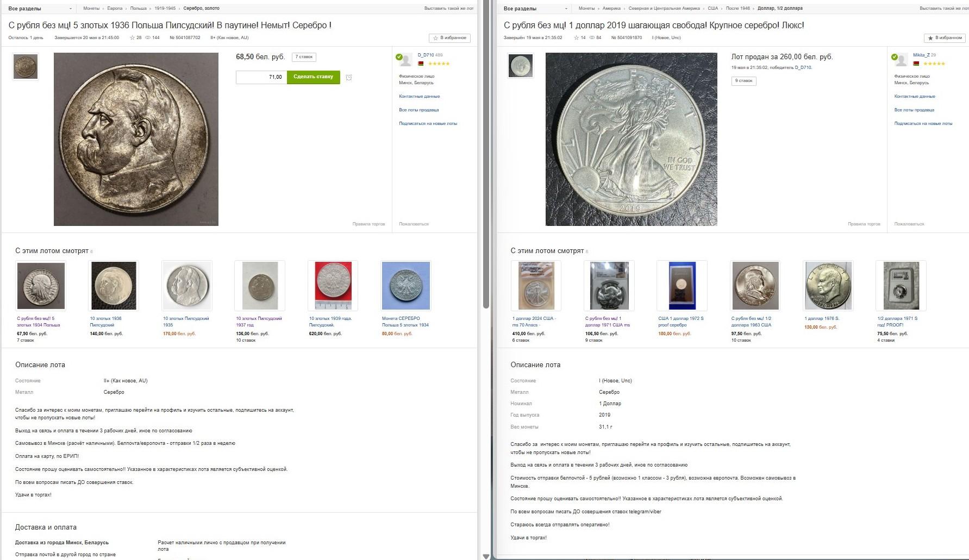Add Pilsudski coin lot to favorites star
969x560 pixels.
(x=449, y=38)
